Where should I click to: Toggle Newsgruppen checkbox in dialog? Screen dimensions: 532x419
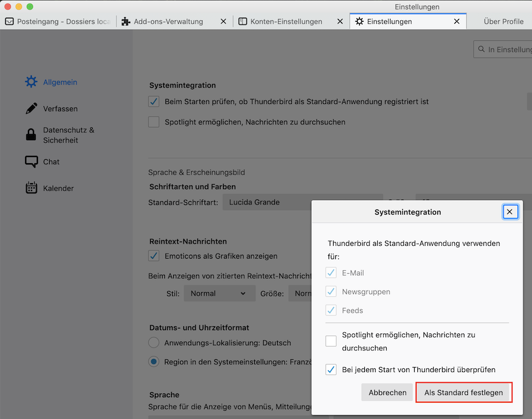pyautogui.click(x=331, y=291)
